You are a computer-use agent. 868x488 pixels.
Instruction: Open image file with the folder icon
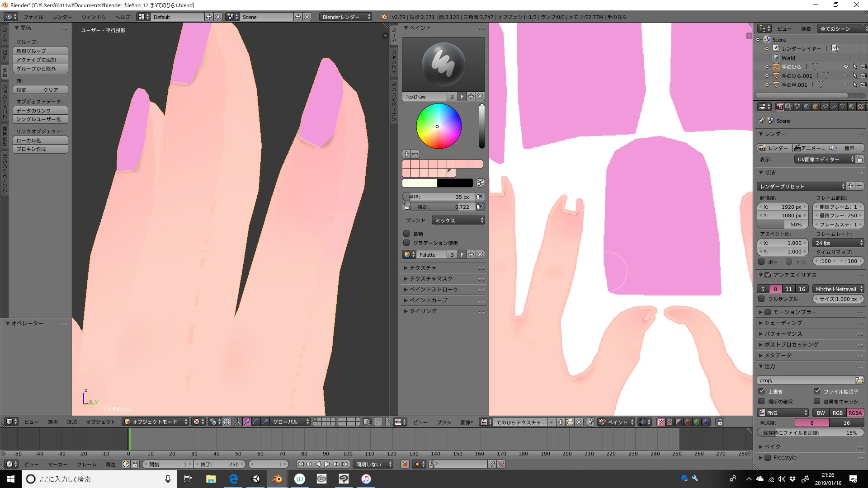tap(570, 422)
